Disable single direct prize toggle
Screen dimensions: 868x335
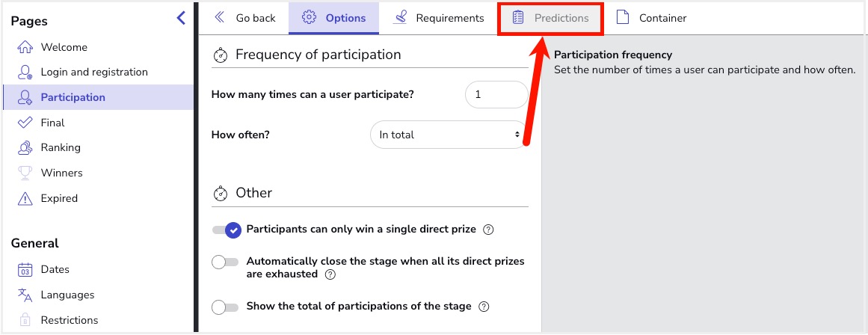[227, 230]
